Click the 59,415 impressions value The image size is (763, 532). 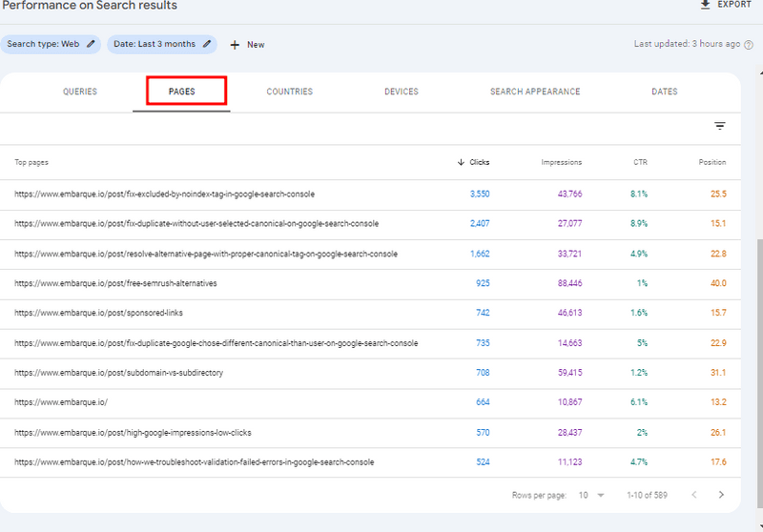pyautogui.click(x=569, y=373)
